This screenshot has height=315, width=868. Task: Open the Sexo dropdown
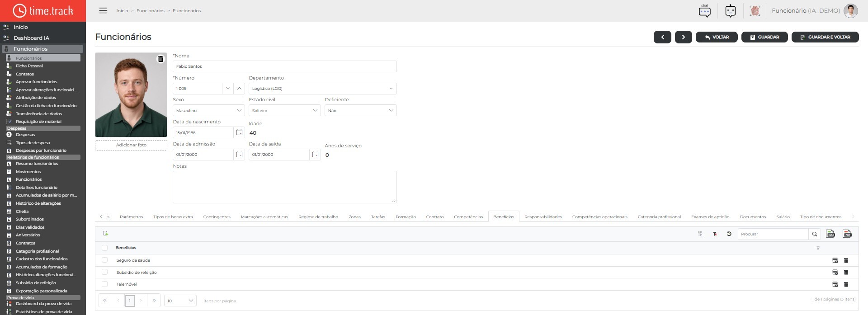coord(209,110)
